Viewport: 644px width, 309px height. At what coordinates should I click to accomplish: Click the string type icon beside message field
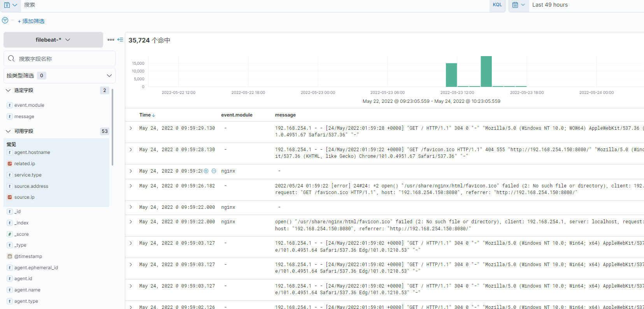click(10, 117)
